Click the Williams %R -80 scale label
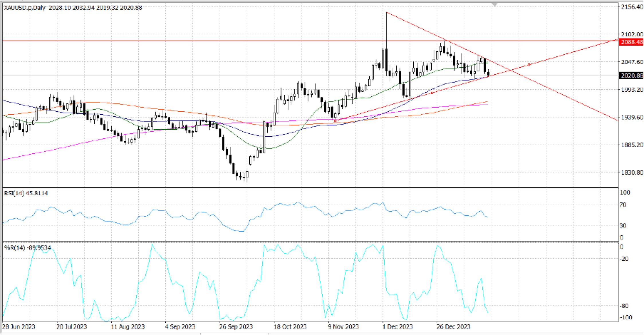Image resolution: width=644 pixels, height=335 pixels. (624, 306)
